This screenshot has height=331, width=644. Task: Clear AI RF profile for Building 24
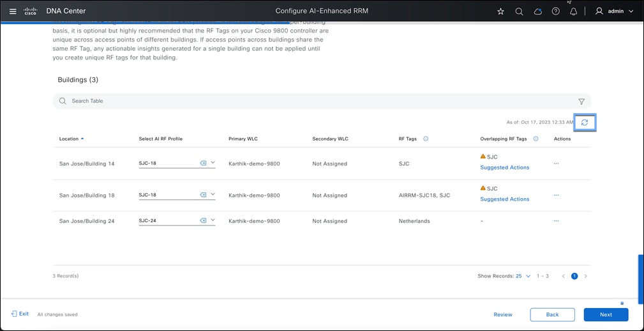coord(203,220)
